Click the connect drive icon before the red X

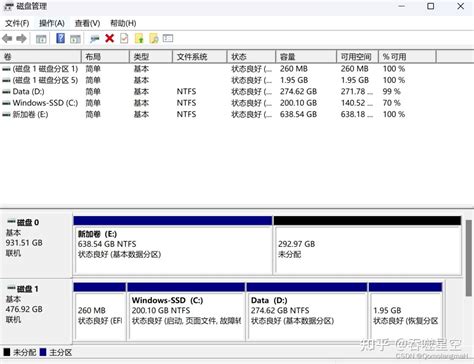tap(95, 39)
